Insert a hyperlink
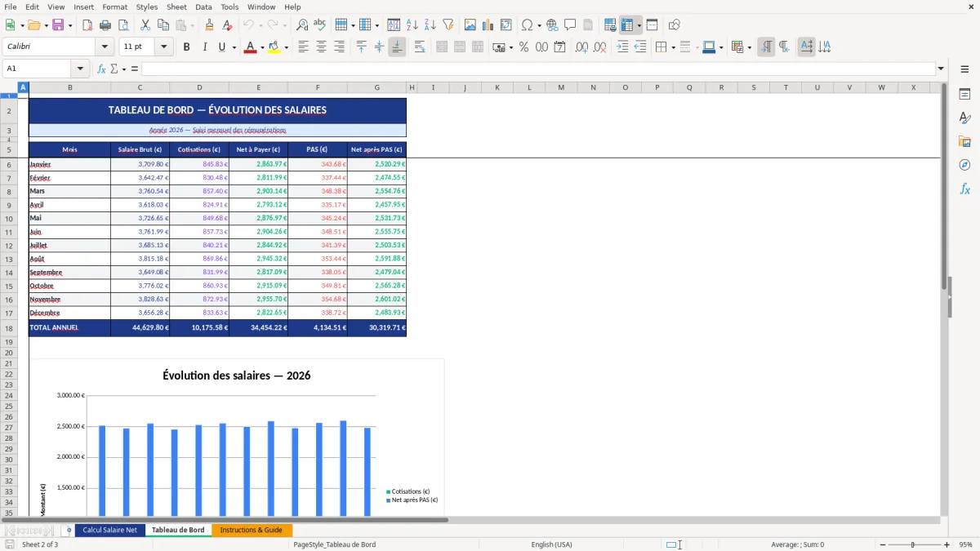 [552, 25]
